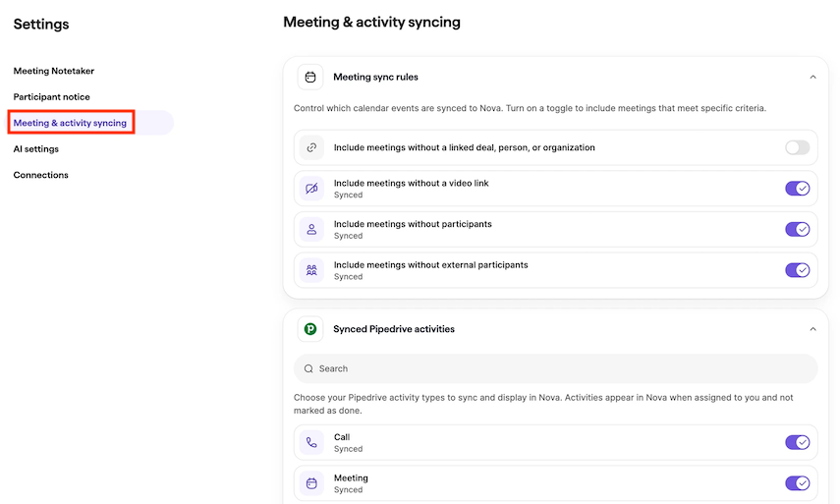This screenshot has height=504, width=840.
Task: Click the Synced status under the Call row
Action: click(348, 449)
